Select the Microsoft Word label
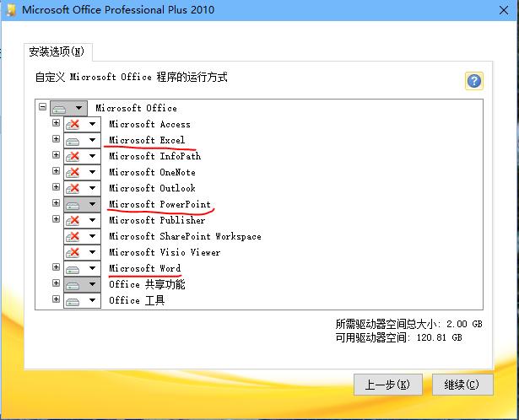Screen dimensions: 519x420 [x=145, y=268]
